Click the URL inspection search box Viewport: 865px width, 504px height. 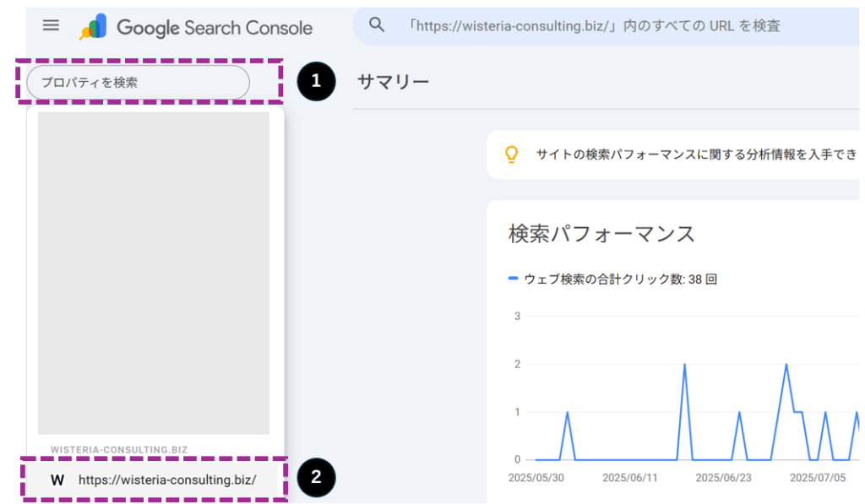[x=606, y=26]
